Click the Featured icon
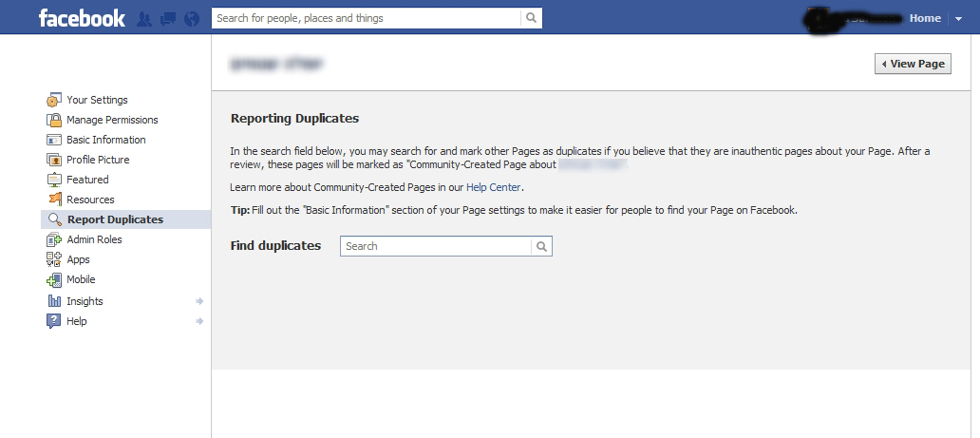 [54, 180]
